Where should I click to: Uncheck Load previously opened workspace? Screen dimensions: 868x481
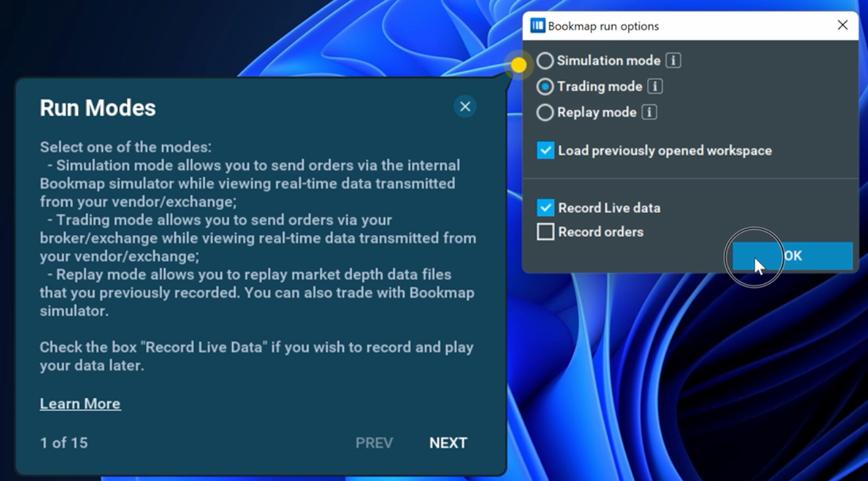(x=546, y=151)
